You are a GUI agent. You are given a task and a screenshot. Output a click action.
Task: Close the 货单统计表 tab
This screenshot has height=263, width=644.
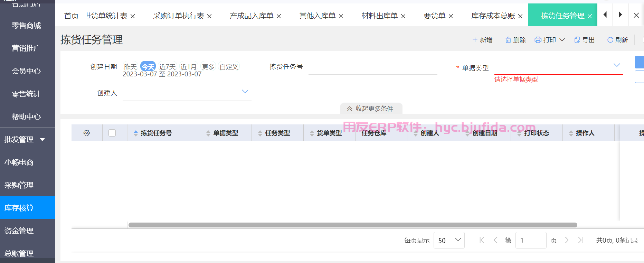tap(133, 16)
